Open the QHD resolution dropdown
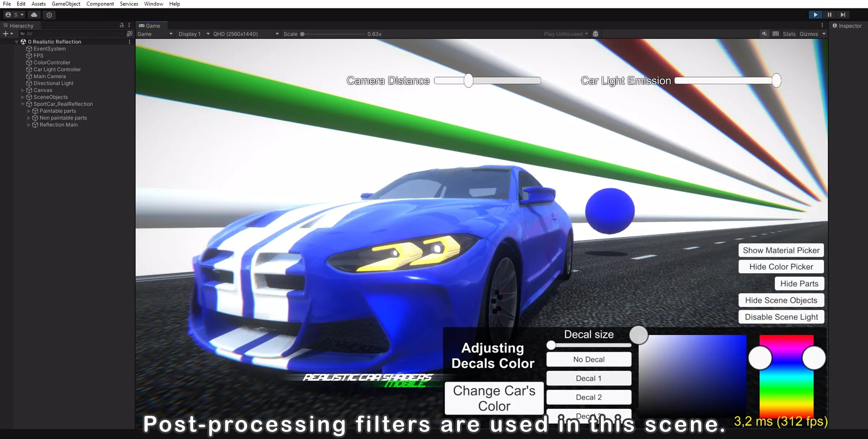 [246, 34]
